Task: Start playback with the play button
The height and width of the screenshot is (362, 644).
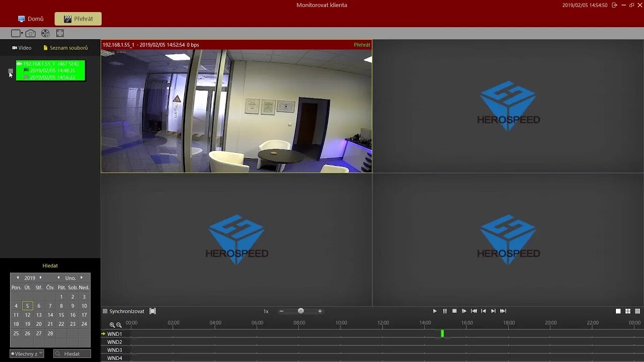Action: click(x=435, y=311)
